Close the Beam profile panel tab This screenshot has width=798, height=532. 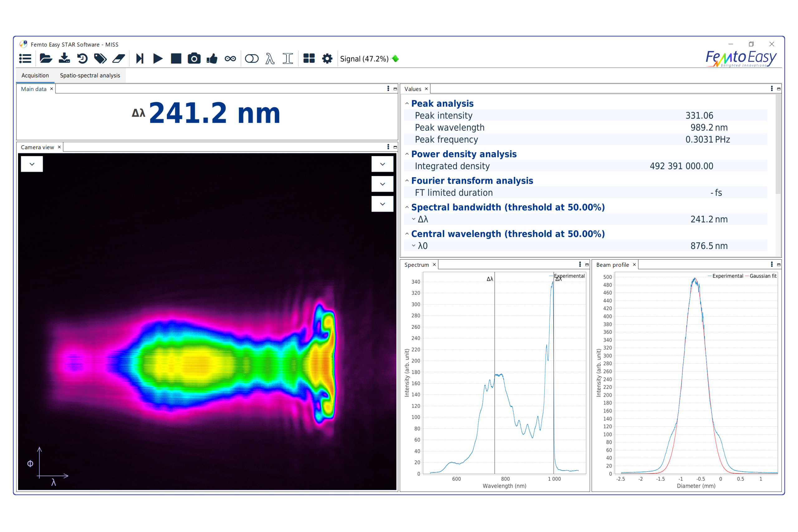[x=634, y=265]
